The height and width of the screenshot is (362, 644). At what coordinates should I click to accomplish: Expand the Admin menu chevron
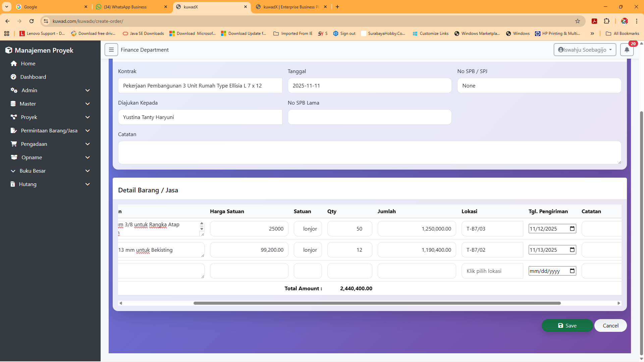(x=88, y=90)
